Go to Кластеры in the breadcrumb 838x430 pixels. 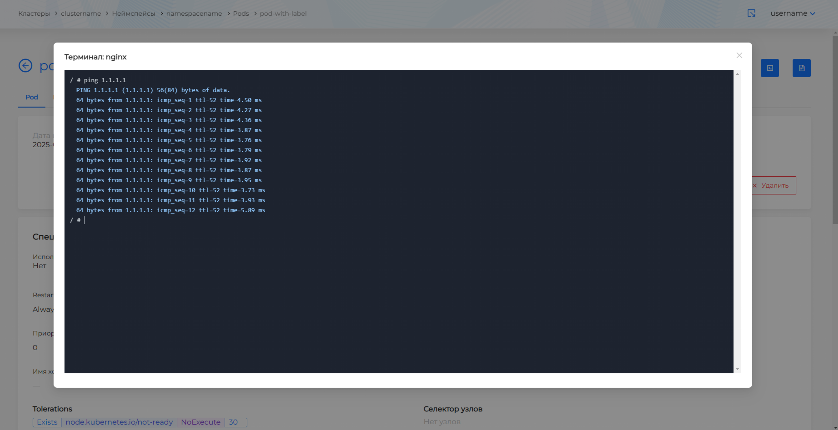tap(33, 13)
